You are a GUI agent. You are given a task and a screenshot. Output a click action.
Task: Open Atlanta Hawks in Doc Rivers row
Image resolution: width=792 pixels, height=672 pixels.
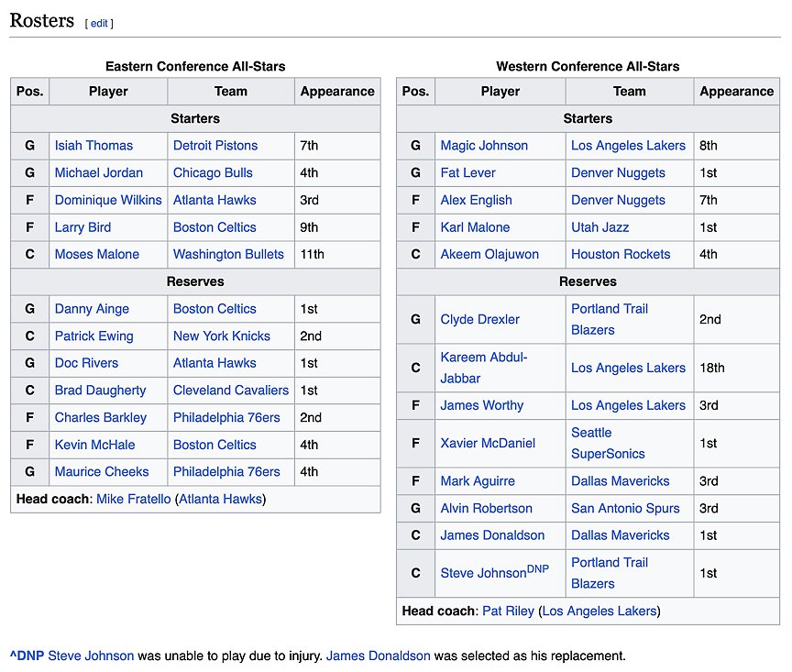click(214, 363)
